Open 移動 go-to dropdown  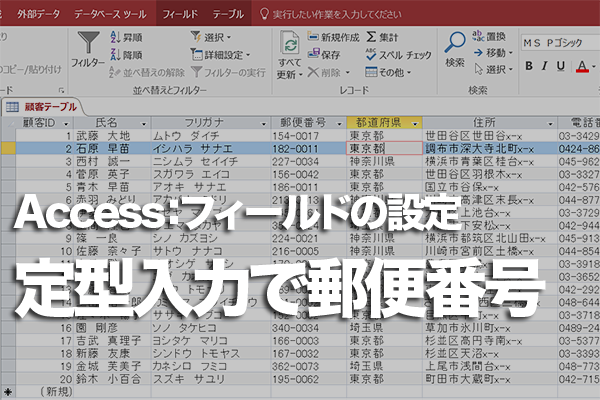pyautogui.click(x=493, y=52)
